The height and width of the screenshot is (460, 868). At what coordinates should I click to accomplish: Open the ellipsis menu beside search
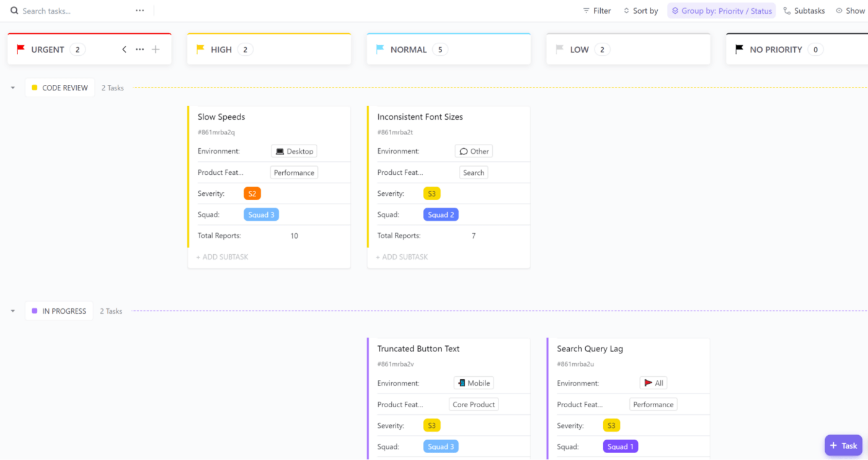tap(139, 11)
